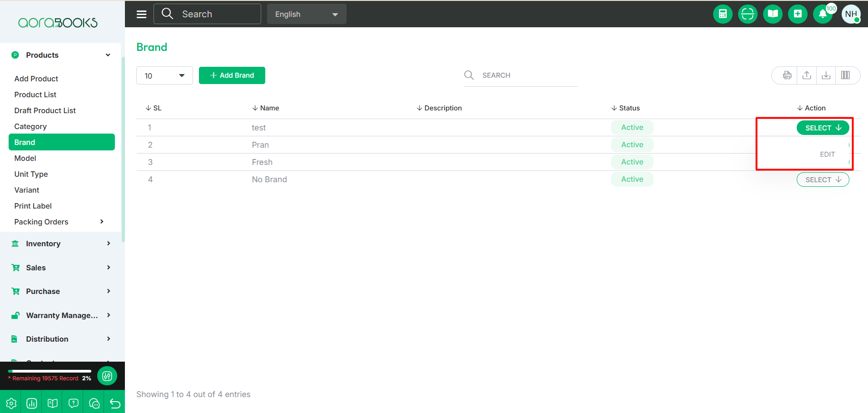Open the documentation book icon in bottom bar
The height and width of the screenshot is (413, 868).
pos(53,403)
